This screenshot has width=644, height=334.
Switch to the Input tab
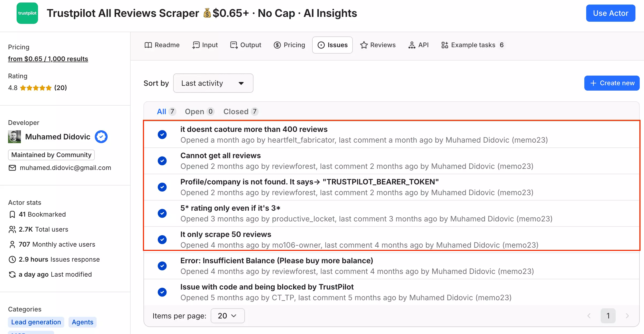tap(205, 45)
